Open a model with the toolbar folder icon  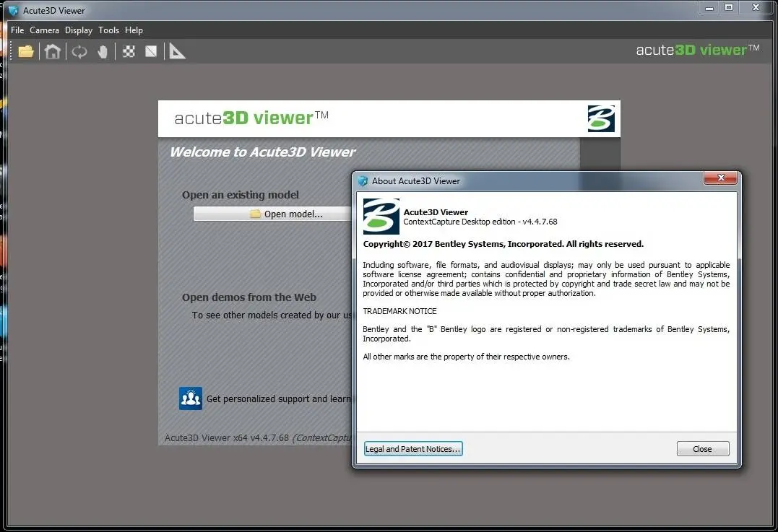[x=26, y=51]
